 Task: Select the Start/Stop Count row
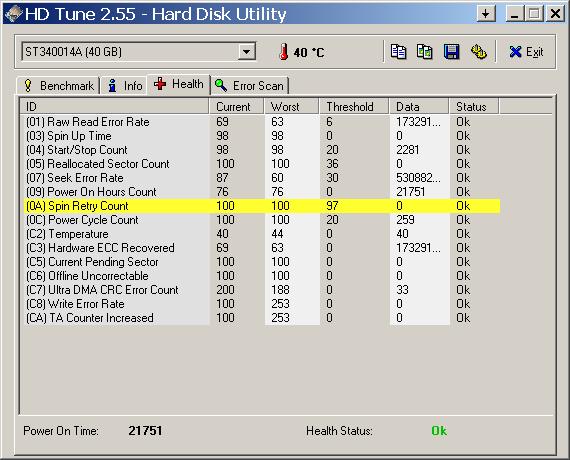click(x=262, y=150)
